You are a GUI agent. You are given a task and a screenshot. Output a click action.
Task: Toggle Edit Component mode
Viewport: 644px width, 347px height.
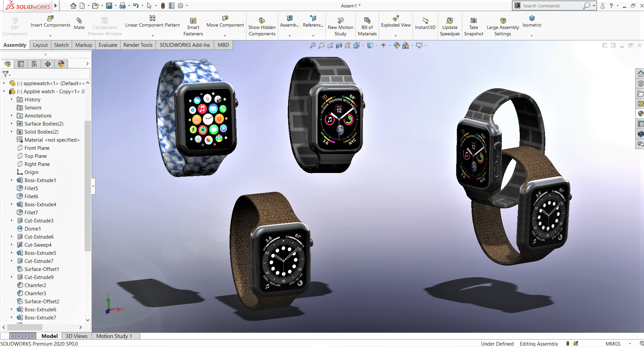[x=15, y=27]
